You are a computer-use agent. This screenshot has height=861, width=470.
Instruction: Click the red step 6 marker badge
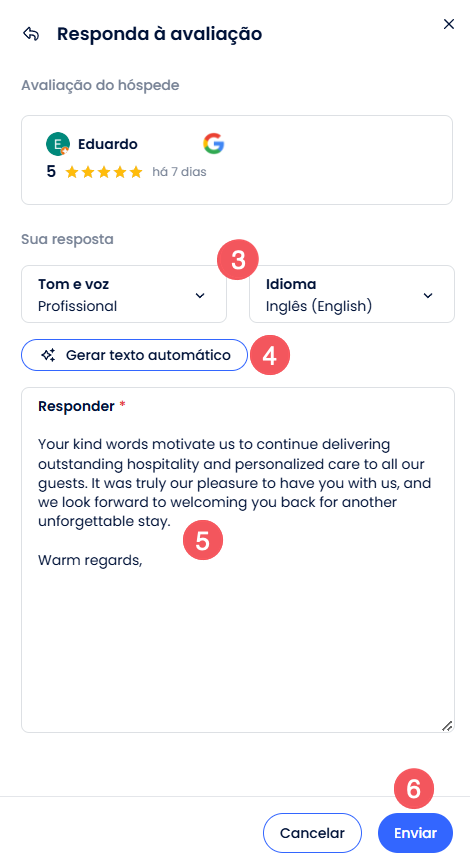pos(414,789)
